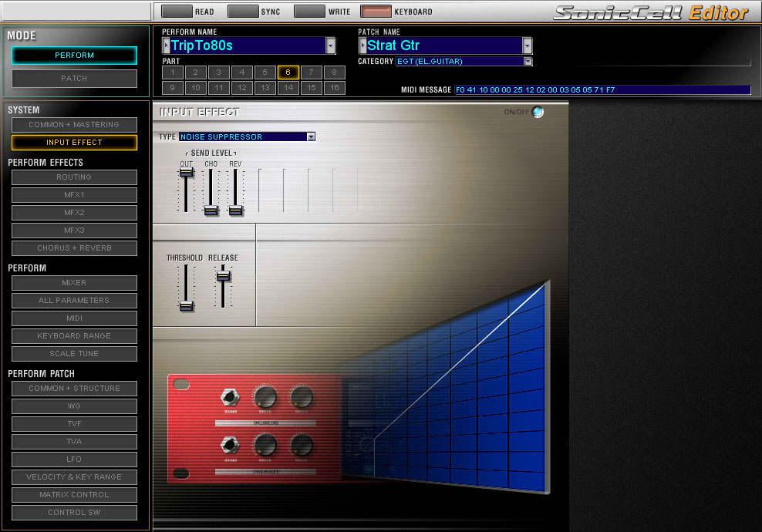
Task: Click the arrow left of Strat Gtr
Action: 362,45
